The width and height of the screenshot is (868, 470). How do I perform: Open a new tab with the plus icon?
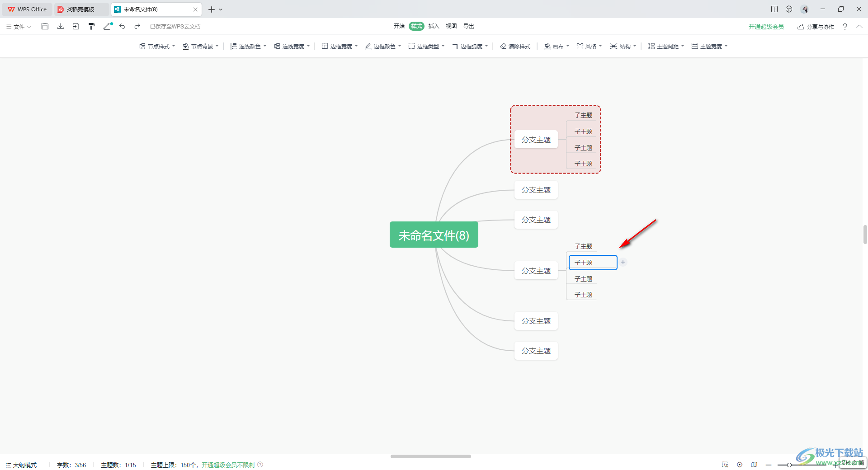[x=211, y=9]
